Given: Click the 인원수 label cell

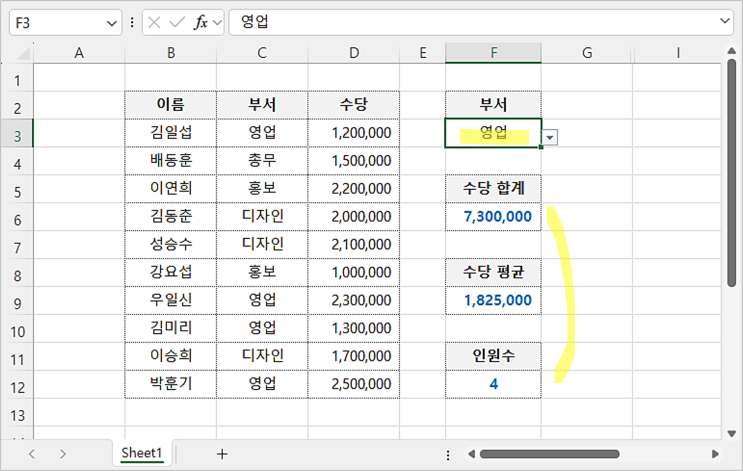Looking at the screenshot, I should coord(493,356).
